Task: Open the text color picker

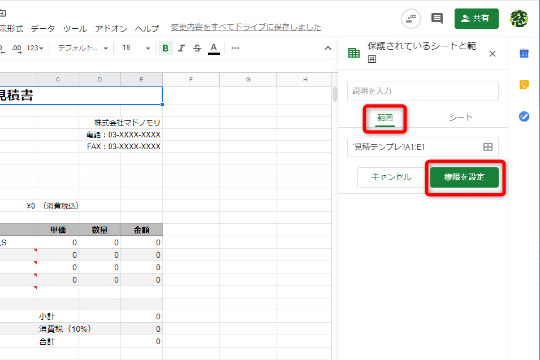Action: 214,48
